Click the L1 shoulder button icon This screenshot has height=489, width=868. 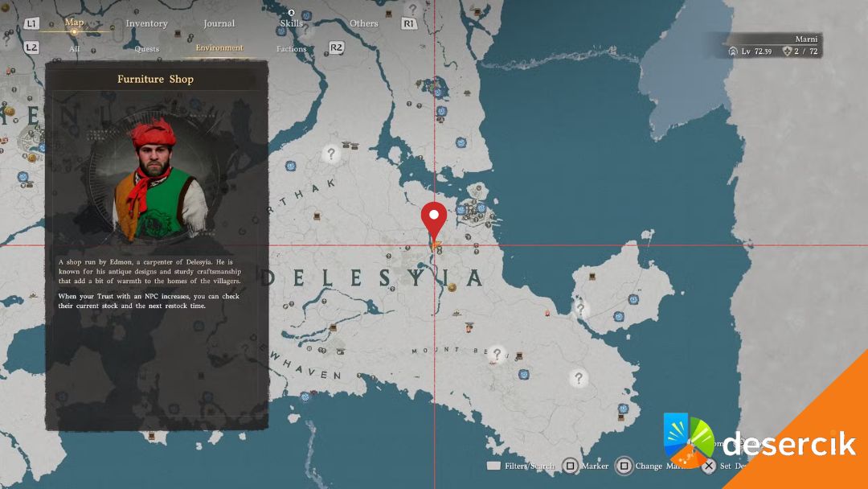click(31, 23)
